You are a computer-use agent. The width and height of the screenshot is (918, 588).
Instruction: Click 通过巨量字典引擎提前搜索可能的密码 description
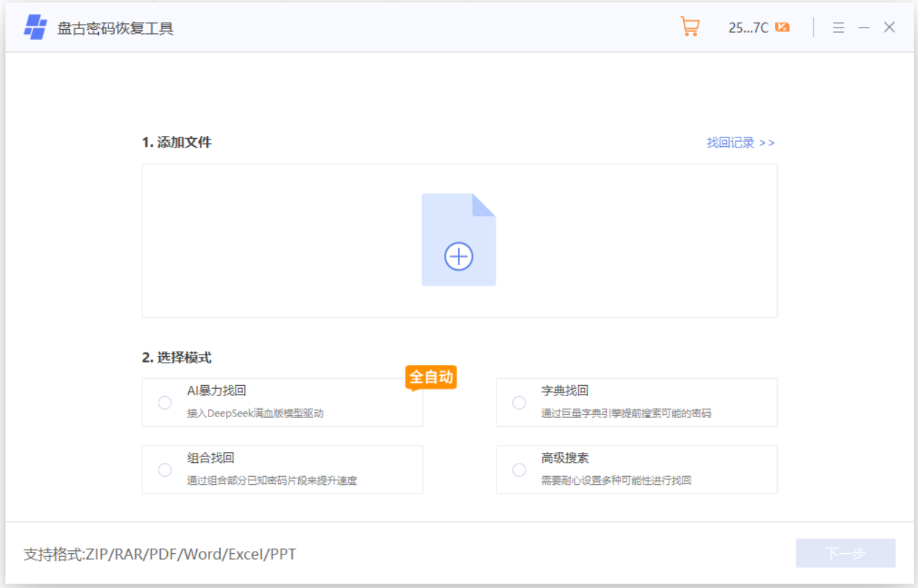(x=626, y=414)
